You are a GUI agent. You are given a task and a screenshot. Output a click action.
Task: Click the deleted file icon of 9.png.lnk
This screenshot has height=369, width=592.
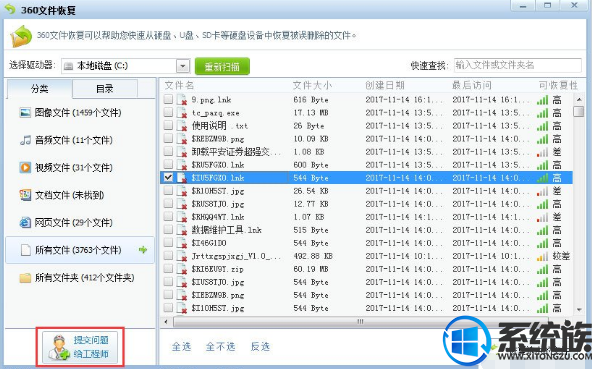point(182,100)
